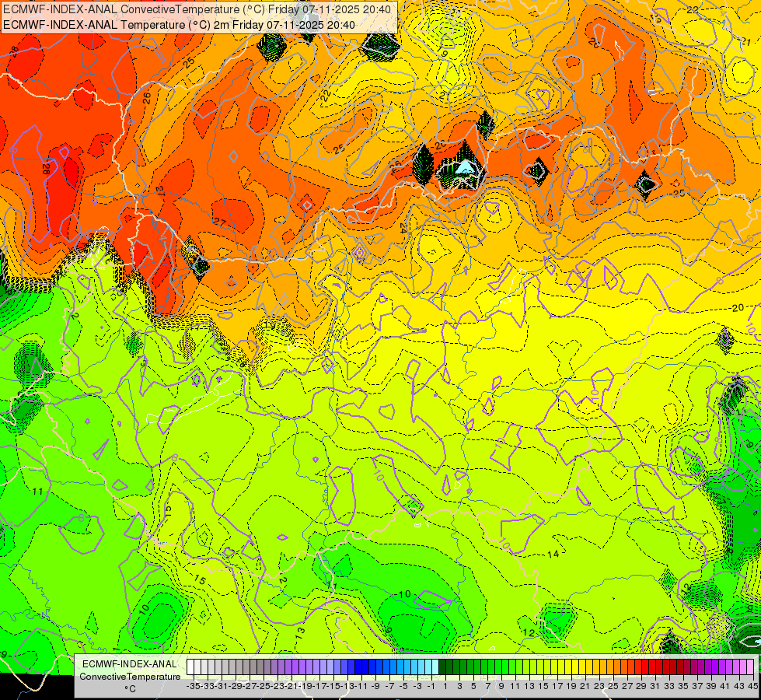Click the legend scale value 25
761x700 pixels.
click(x=613, y=687)
